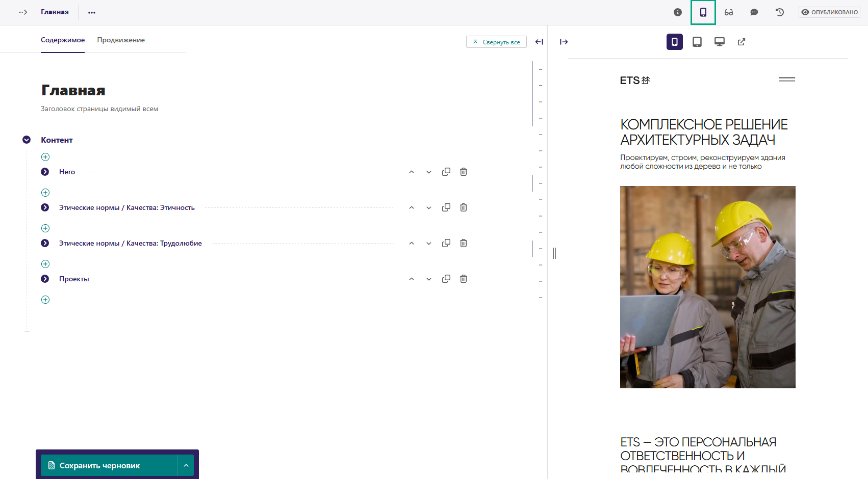Add a block above Качества: Трудолюбие
This screenshot has width=868, height=479.
tap(45, 228)
